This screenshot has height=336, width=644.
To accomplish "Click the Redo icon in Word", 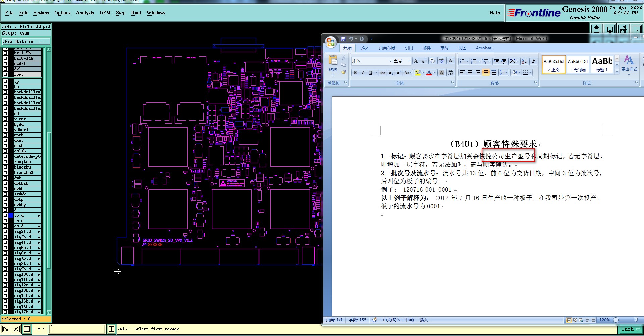I will pos(362,39).
